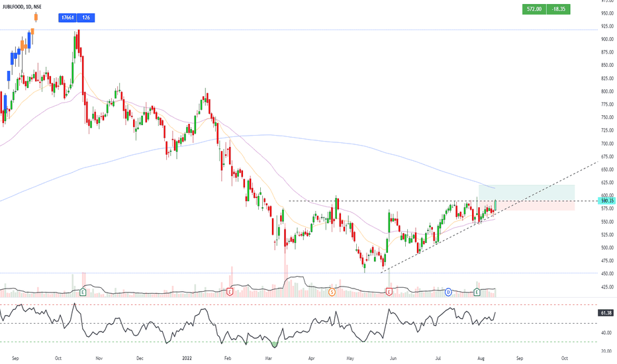Click the Nov label on time axis
This screenshot has width=617, height=364.
click(x=99, y=358)
